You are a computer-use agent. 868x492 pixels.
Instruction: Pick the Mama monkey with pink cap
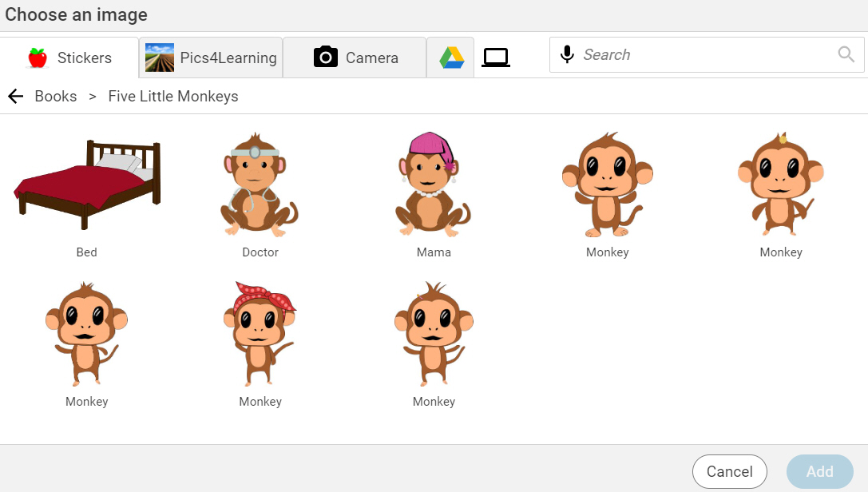[x=433, y=184]
